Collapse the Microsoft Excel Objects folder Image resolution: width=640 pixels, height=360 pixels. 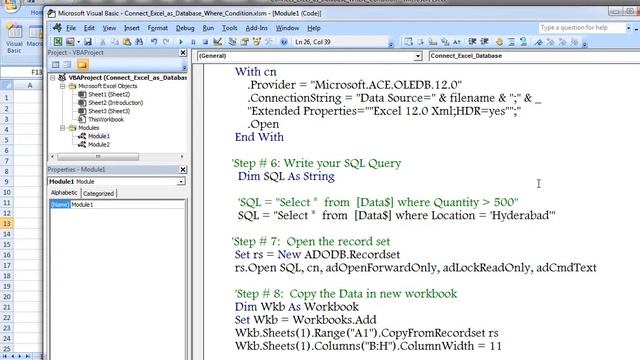(62, 86)
